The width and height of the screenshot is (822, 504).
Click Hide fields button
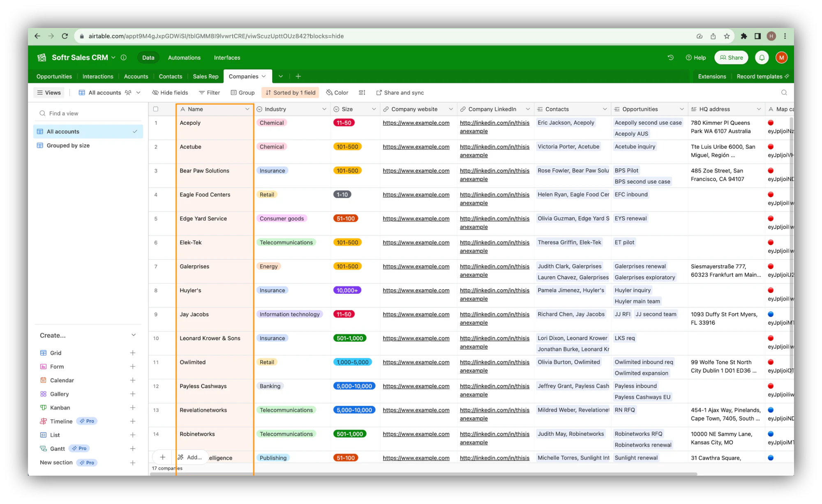coord(170,92)
